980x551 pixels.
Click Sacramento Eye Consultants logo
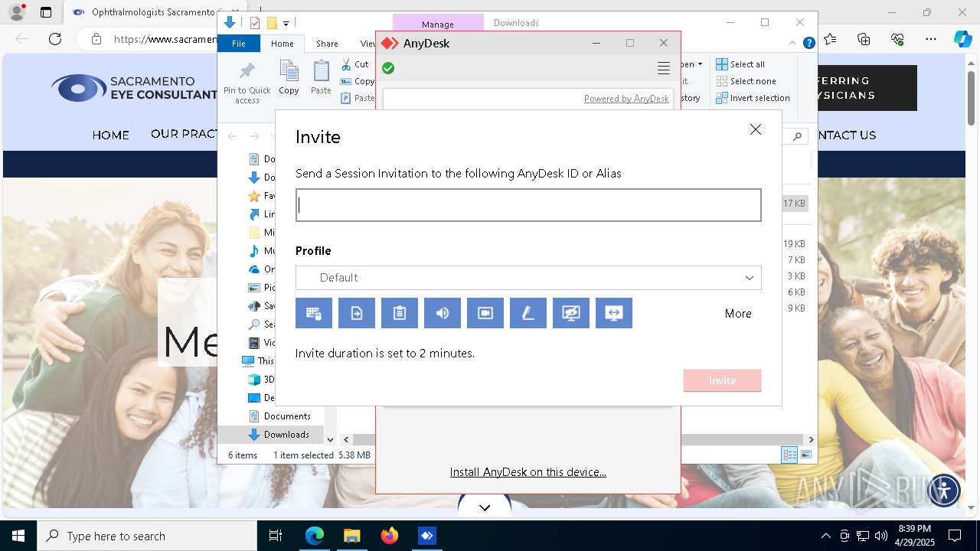coord(134,88)
